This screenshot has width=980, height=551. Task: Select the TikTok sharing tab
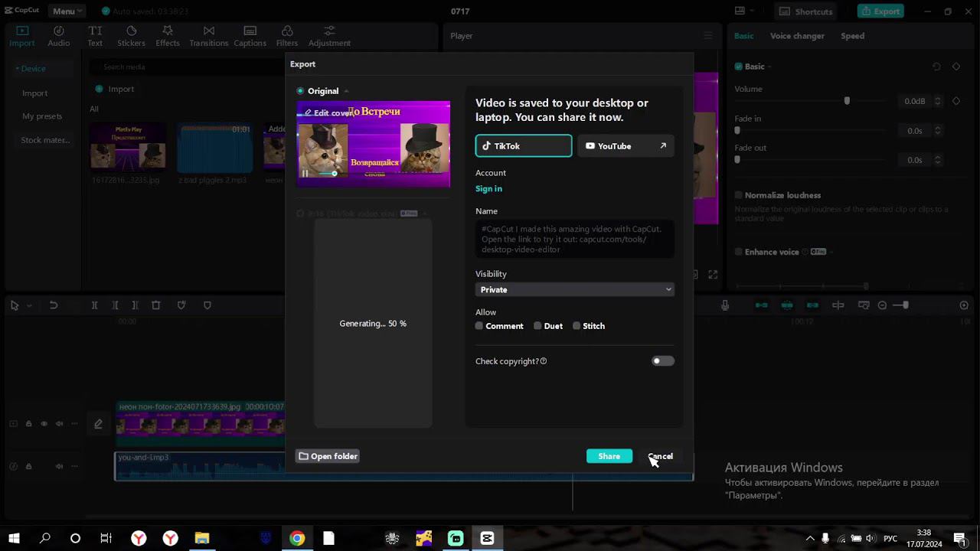click(524, 146)
